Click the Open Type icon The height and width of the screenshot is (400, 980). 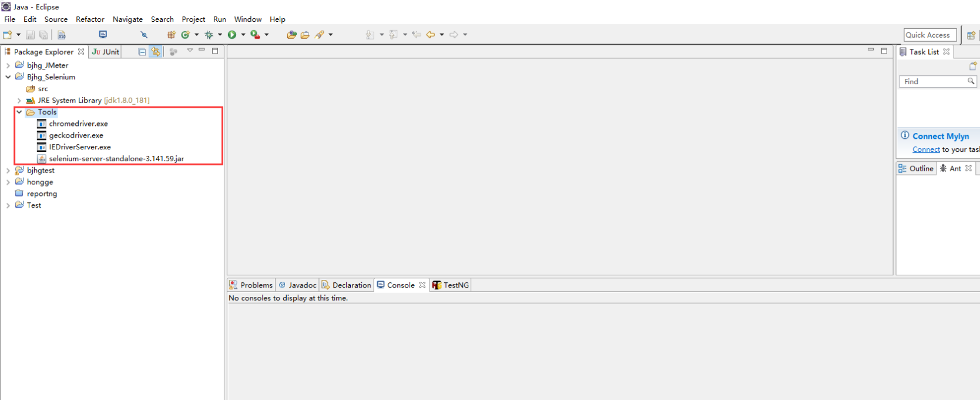pyautogui.click(x=291, y=35)
